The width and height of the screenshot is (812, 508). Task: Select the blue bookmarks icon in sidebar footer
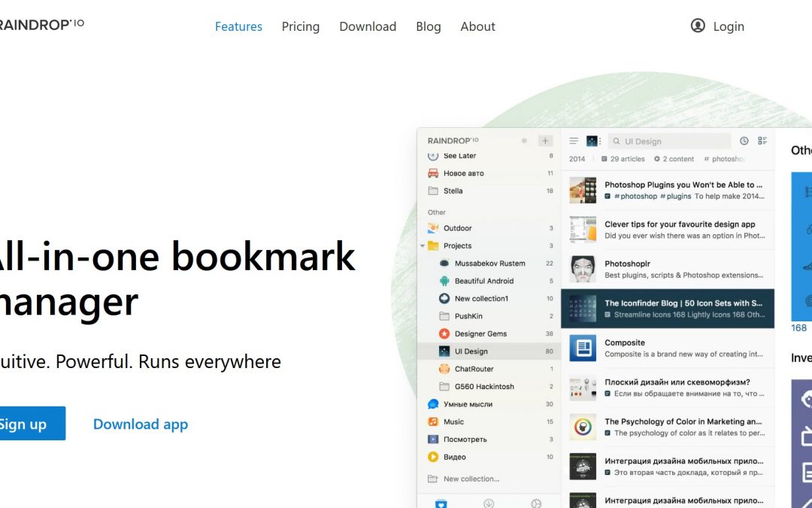[441, 503]
